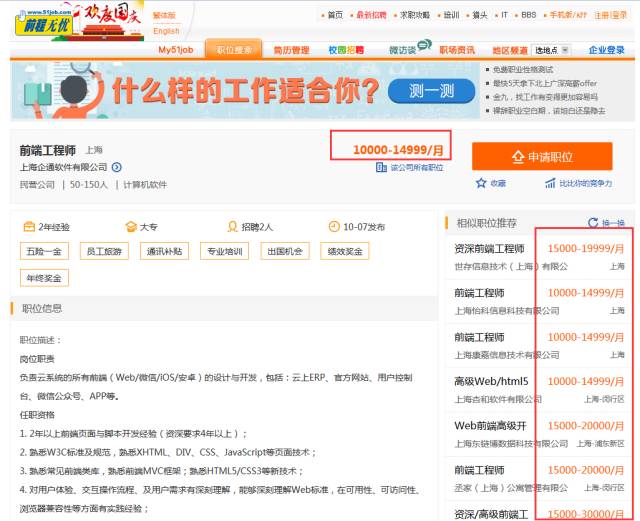Open 求职攻略 top link
Image resolution: width=640 pixels, height=521 pixels.
(415, 15)
